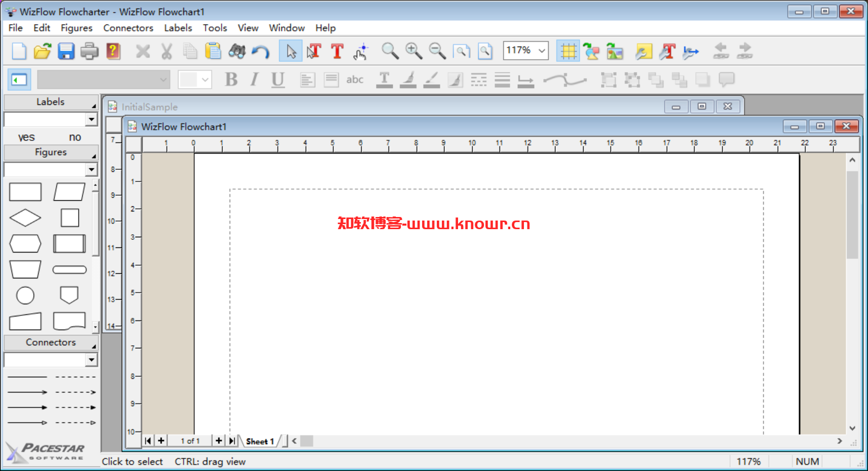Select the Sheet 1 tab
This screenshot has height=471, width=868.
(259, 441)
